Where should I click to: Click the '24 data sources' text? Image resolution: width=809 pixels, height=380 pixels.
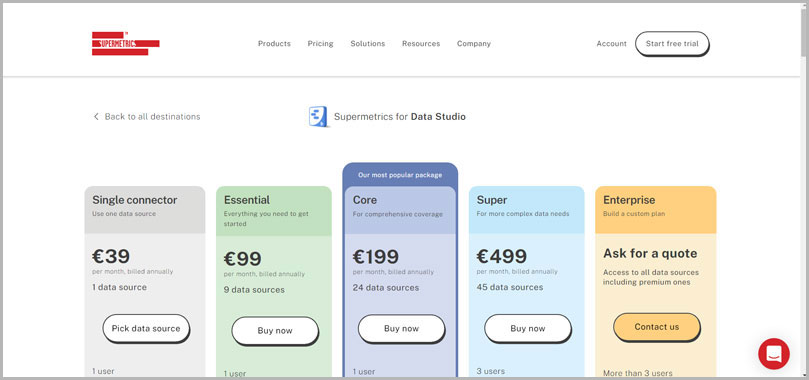386,287
